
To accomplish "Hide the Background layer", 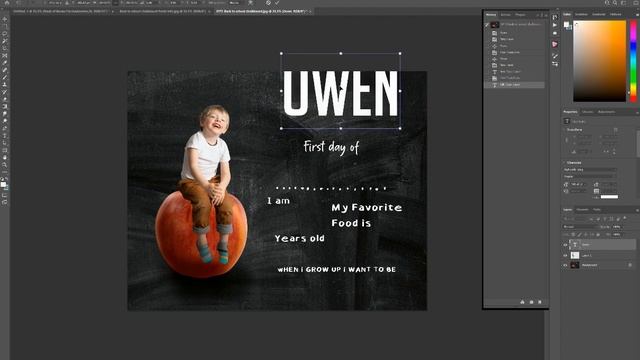I will pos(565,265).
